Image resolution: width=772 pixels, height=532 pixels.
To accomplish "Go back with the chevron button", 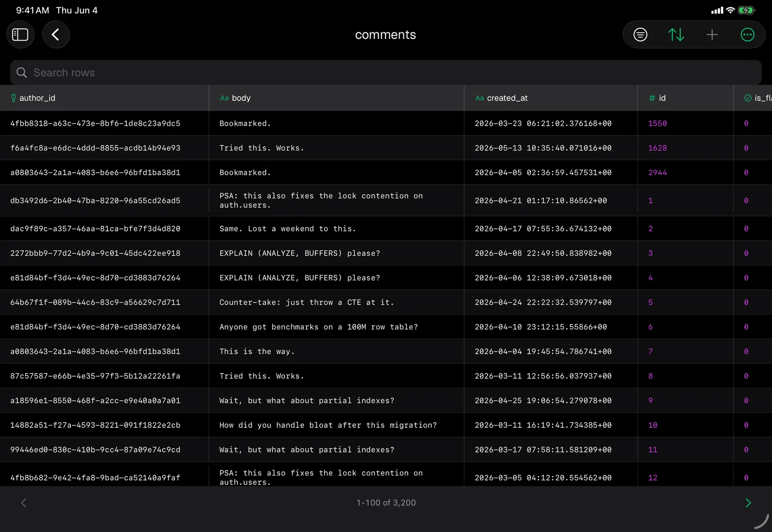I will tap(56, 35).
